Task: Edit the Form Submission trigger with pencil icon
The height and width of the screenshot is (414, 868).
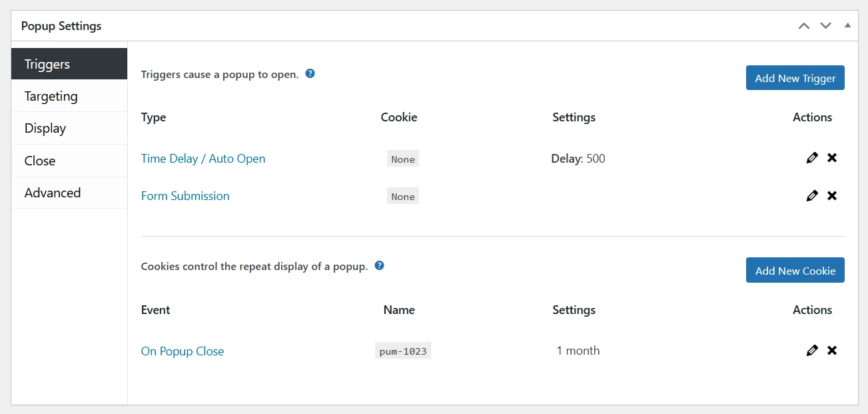Action: (811, 196)
